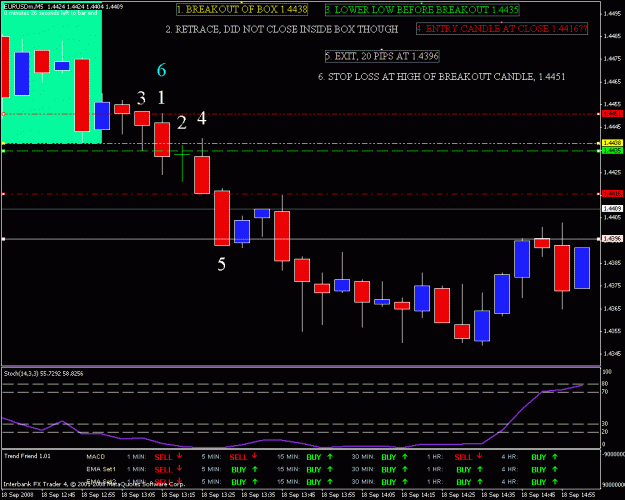
Task: Select the green 'LOWER LOW BEFORE BREAKOUT 1.4435' label
Action: (422, 10)
